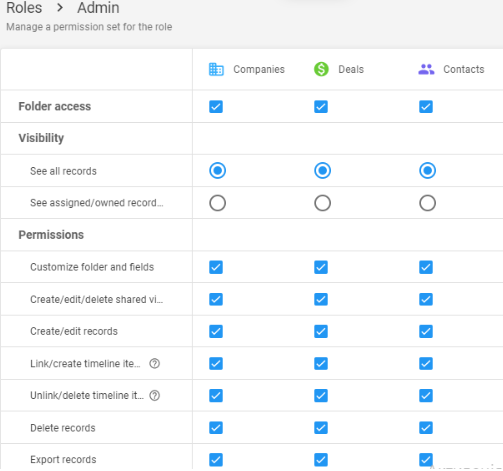Disable Create/edit records for Contacts

pyautogui.click(x=426, y=331)
